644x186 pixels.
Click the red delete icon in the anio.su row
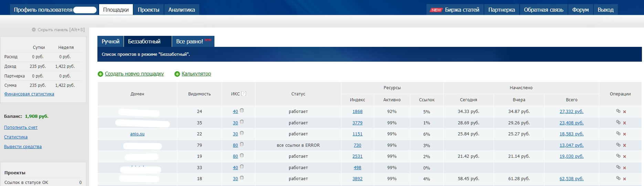point(624,134)
